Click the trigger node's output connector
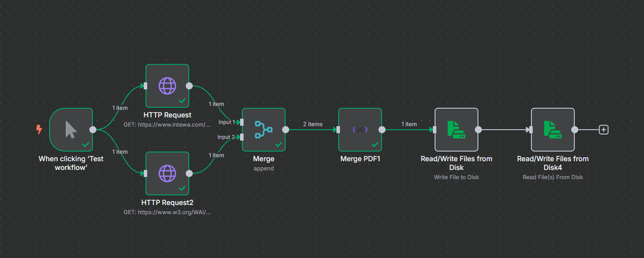This screenshot has width=644, height=258. (93, 130)
